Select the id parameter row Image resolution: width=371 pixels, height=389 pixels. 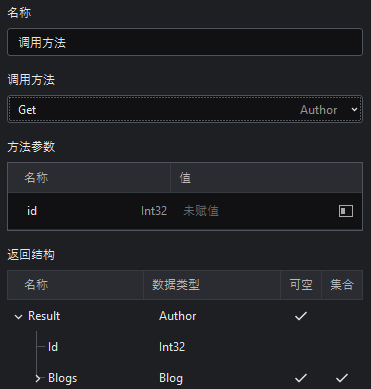coord(185,211)
